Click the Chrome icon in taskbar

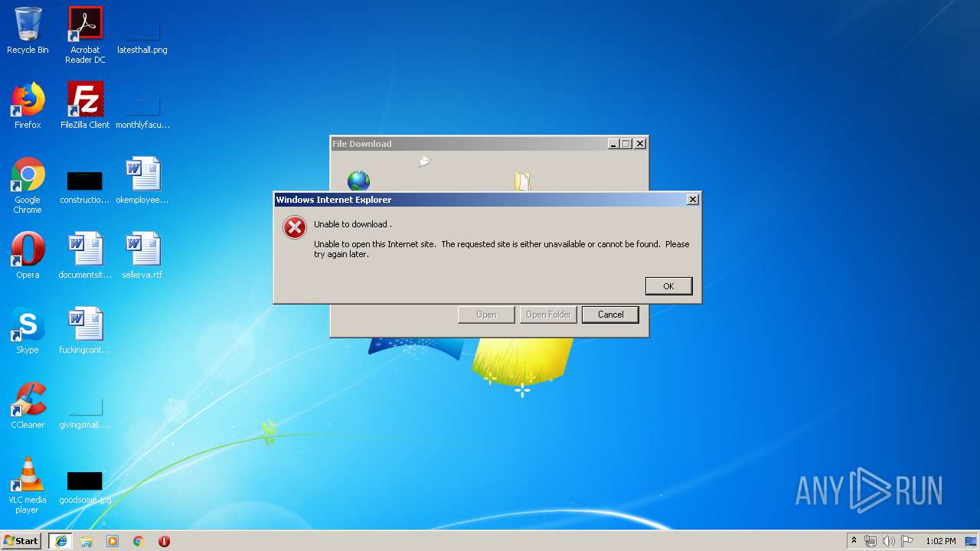click(139, 541)
